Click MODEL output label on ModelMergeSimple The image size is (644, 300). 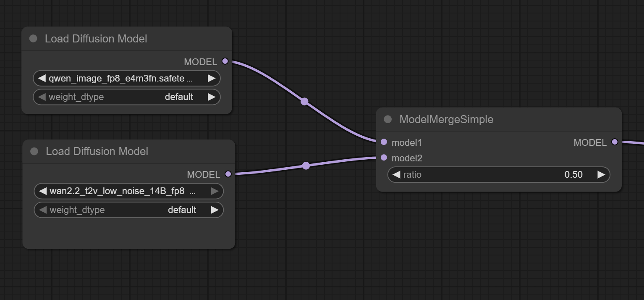click(x=590, y=142)
